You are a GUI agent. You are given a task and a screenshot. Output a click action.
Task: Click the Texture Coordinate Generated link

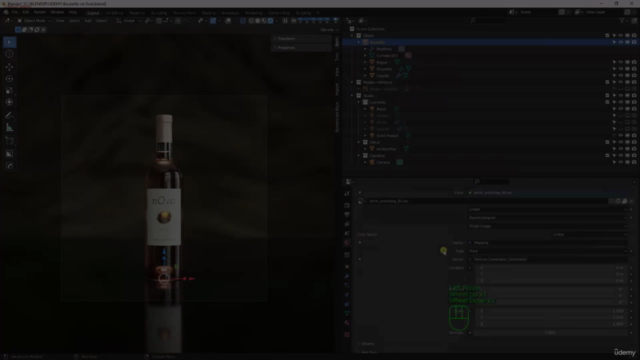(x=547, y=260)
